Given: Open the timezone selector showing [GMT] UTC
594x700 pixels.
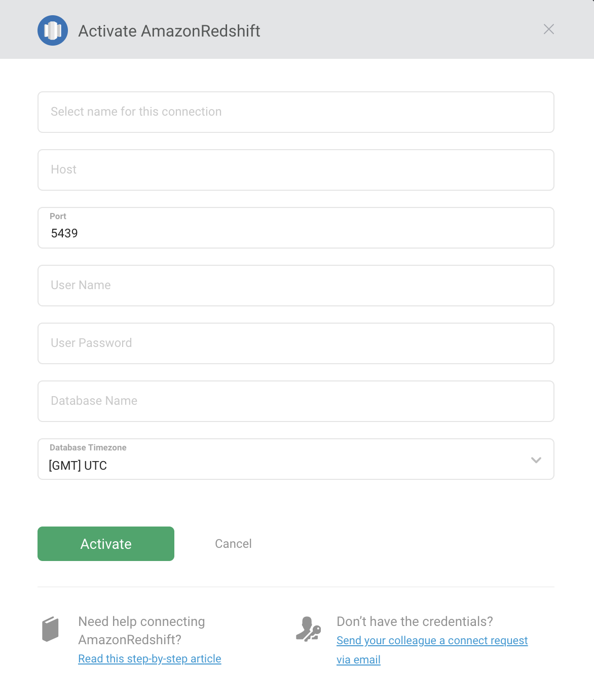Looking at the screenshot, I should tap(295, 459).
